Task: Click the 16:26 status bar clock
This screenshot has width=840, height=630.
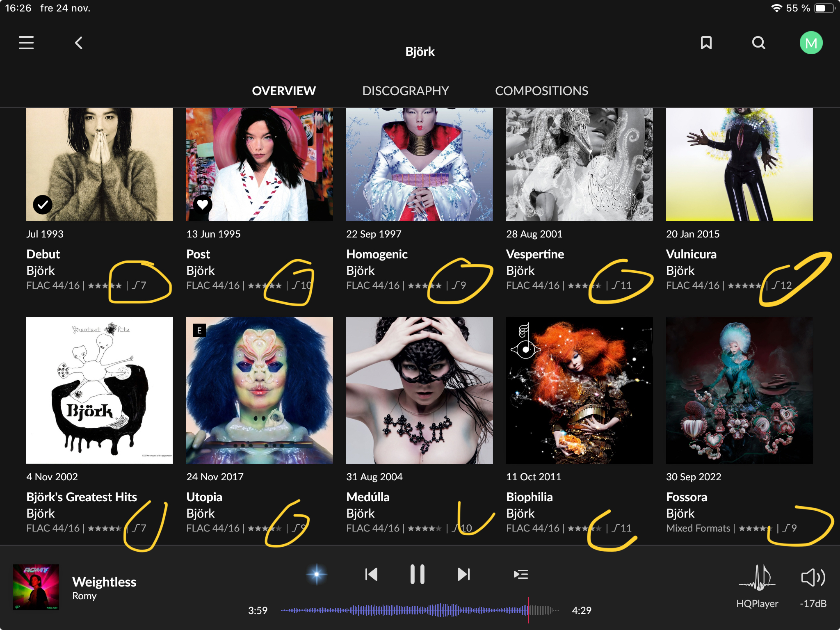Action: (x=18, y=8)
